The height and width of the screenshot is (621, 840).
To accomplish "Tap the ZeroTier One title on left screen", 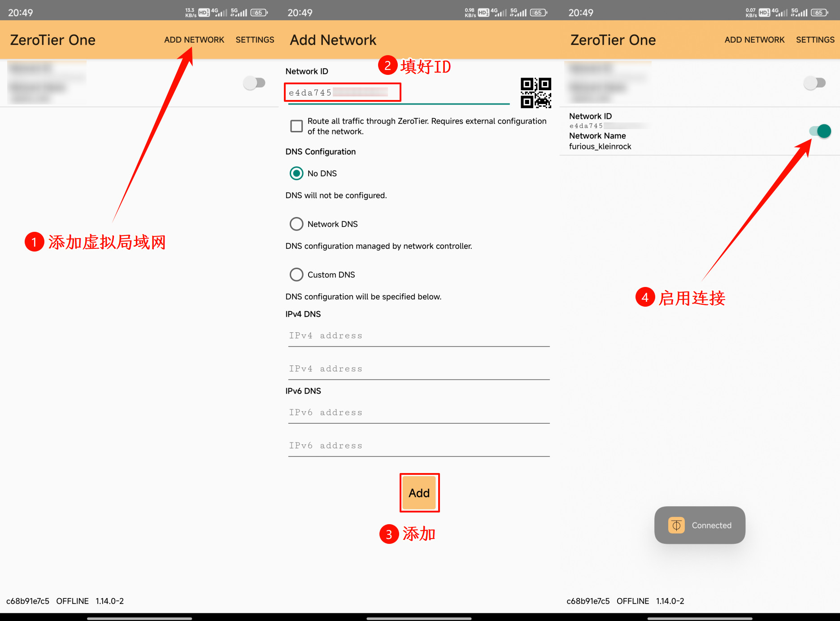I will tap(53, 40).
